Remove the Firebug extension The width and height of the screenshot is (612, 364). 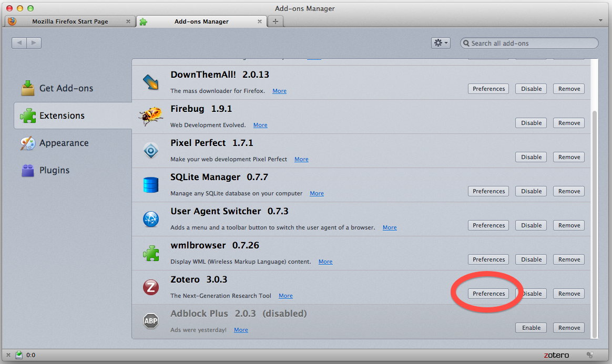pos(569,123)
